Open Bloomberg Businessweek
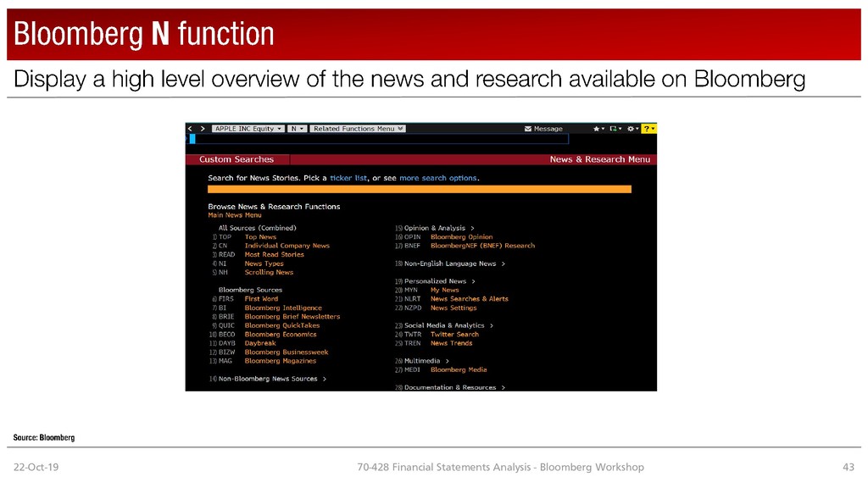 point(287,352)
